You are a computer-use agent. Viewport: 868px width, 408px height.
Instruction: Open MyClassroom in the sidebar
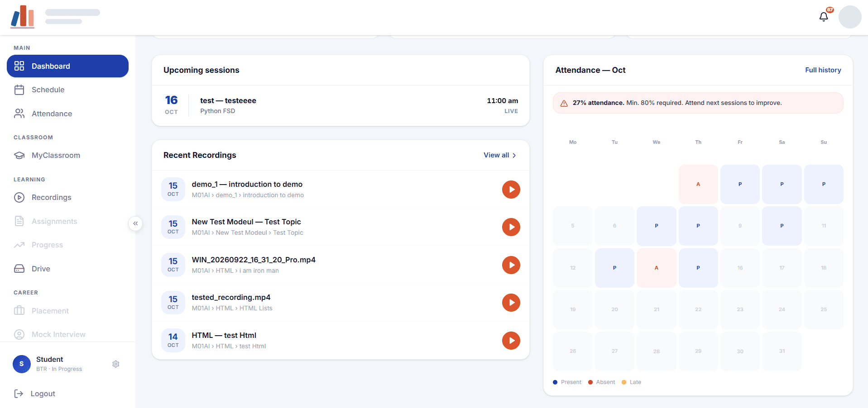pos(67,155)
